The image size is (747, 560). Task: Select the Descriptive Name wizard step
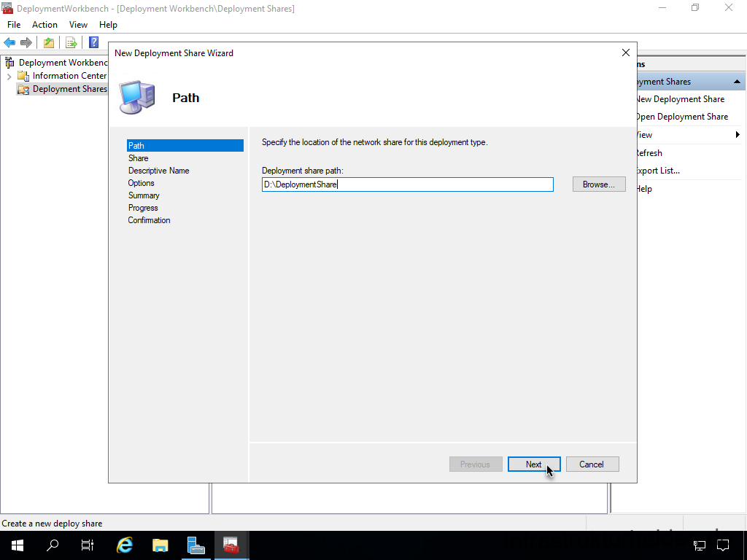pyautogui.click(x=158, y=171)
